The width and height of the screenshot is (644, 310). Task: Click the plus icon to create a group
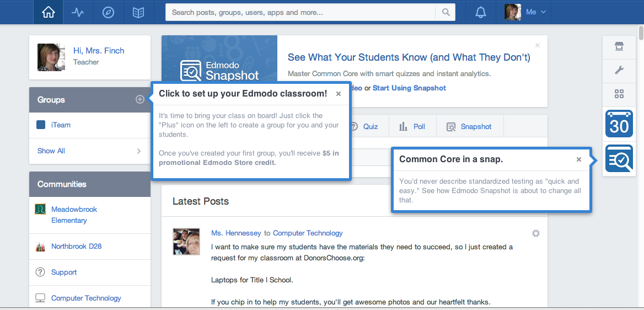[x=140, y=99]
